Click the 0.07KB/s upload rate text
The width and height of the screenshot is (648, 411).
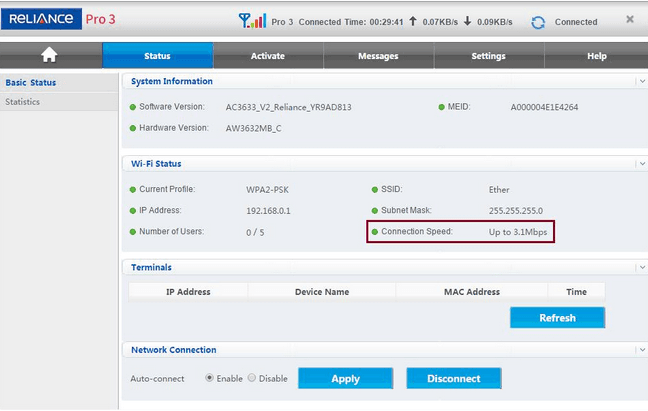(x=440, y=22)
